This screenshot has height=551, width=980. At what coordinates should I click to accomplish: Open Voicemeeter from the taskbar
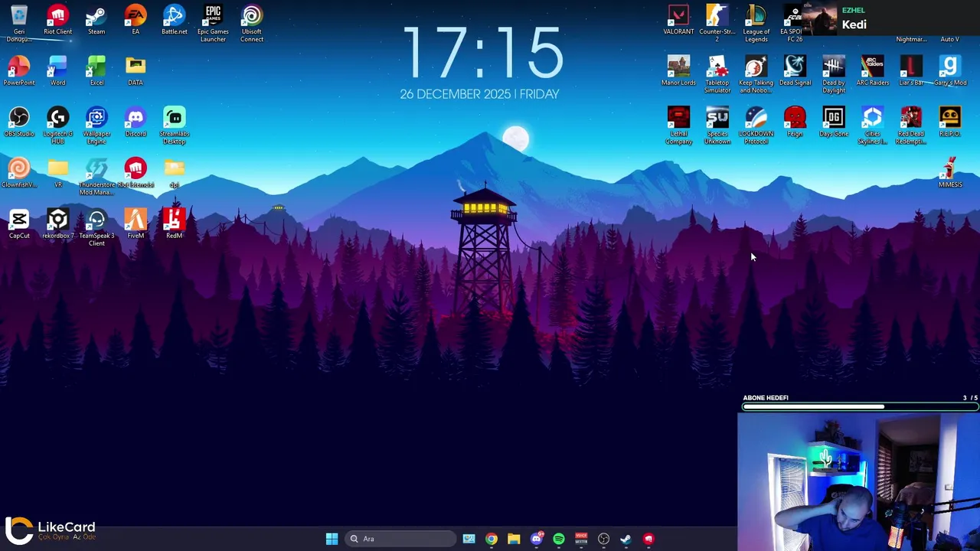pyautogui.click(x=581, y=539)
